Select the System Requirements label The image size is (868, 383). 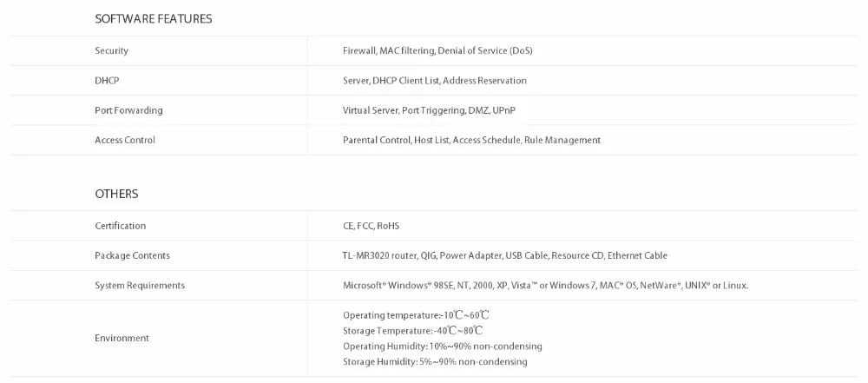140,286
